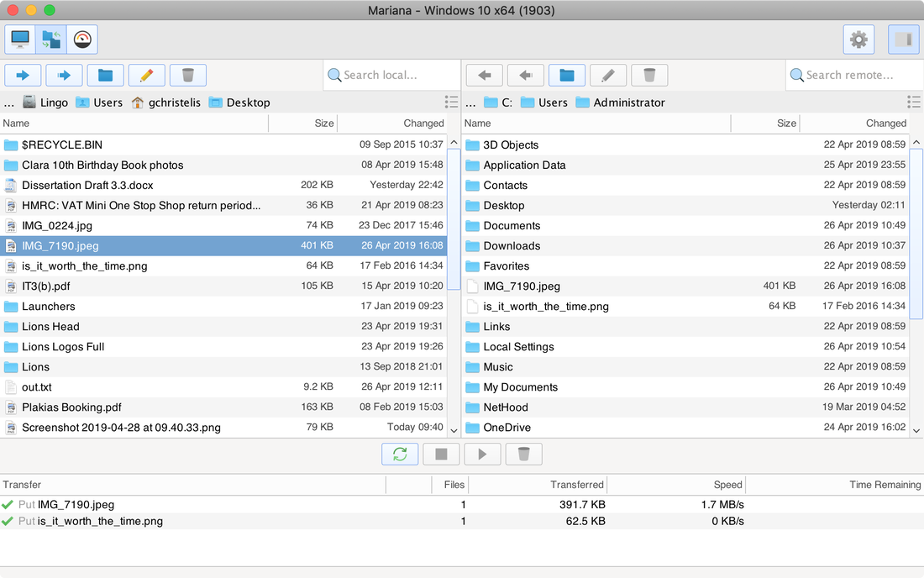This screenshot has width=924, height=578.
Task: Go to C: in the remote breadcrumb
Action: coord(498,102)
